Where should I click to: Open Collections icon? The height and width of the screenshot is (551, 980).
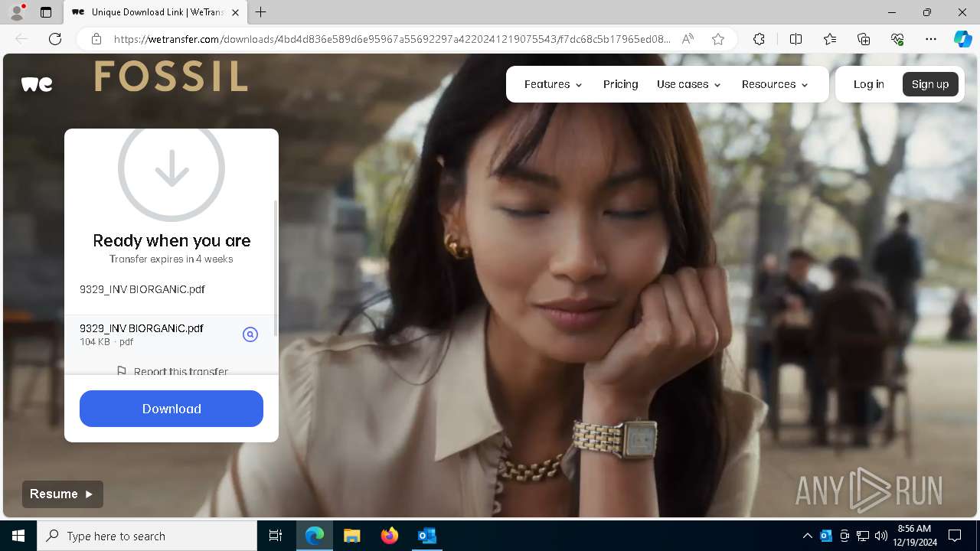tap(864, 39)
